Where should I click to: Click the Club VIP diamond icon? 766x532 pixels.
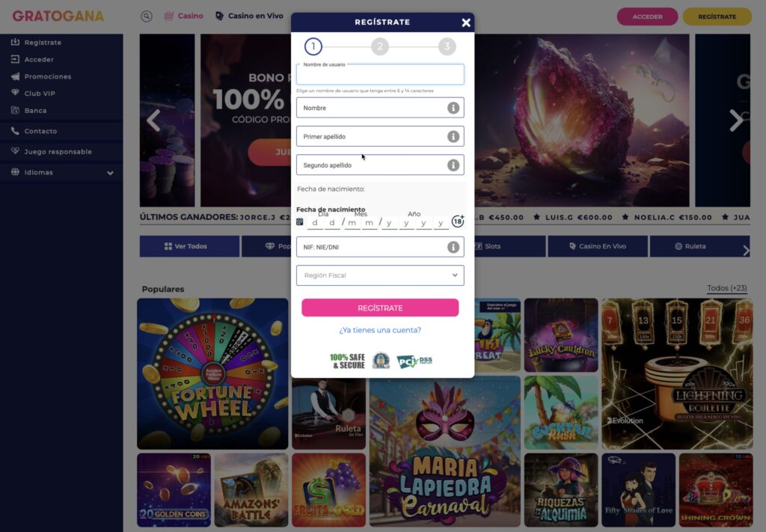[x=15, y=93]
